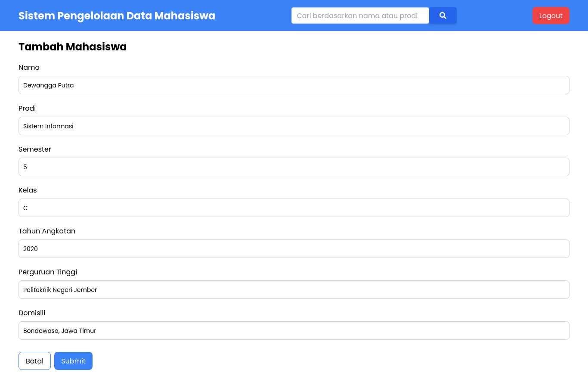
Task: Click the Domisili label
Action: [32, 313]
